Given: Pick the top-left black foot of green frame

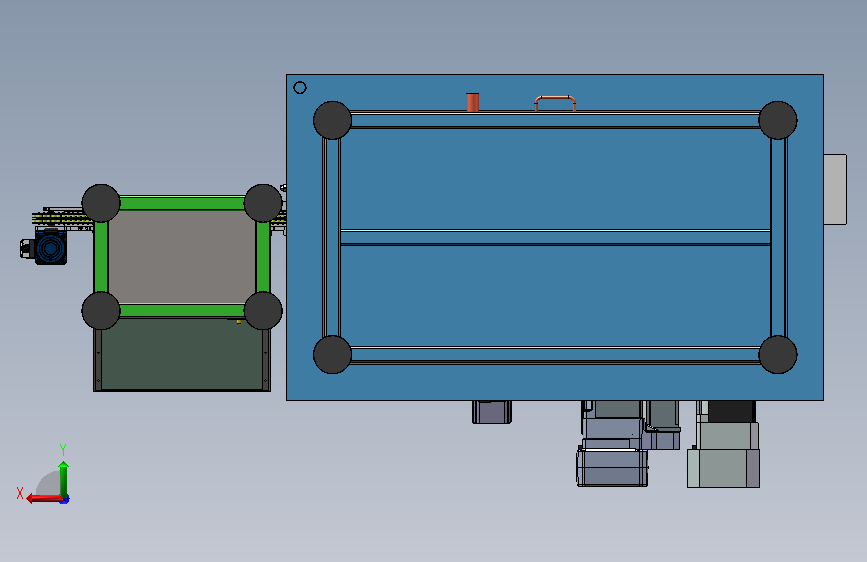Looking at the screenshot, I should point(101,203).
